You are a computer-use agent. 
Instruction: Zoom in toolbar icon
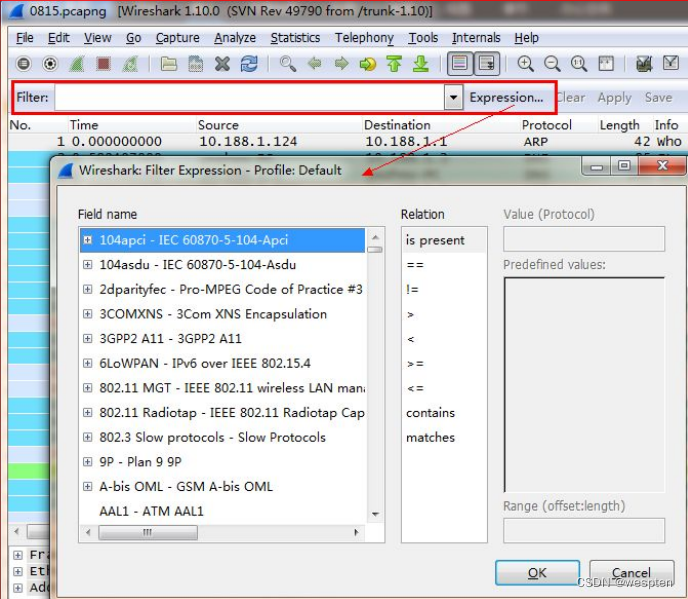(525, 64)
